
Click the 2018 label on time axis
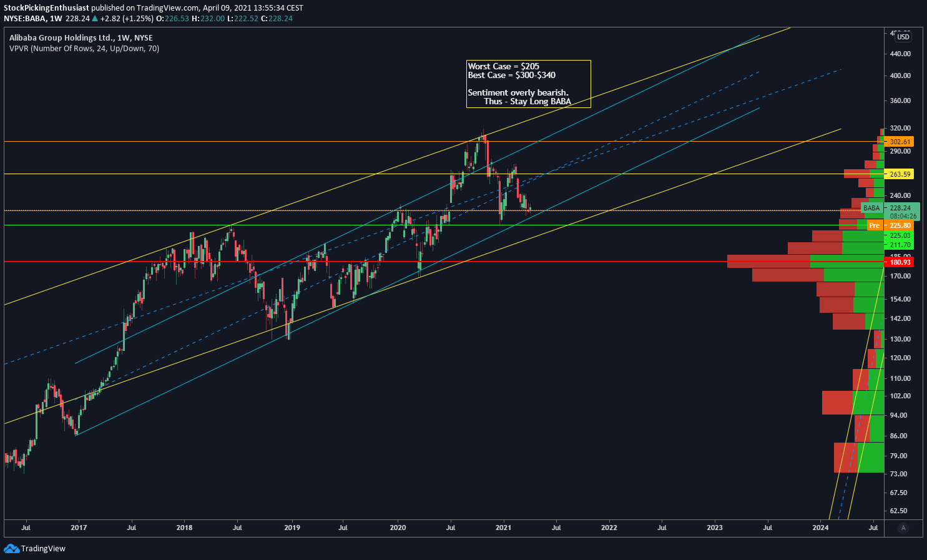click(184, 528)
